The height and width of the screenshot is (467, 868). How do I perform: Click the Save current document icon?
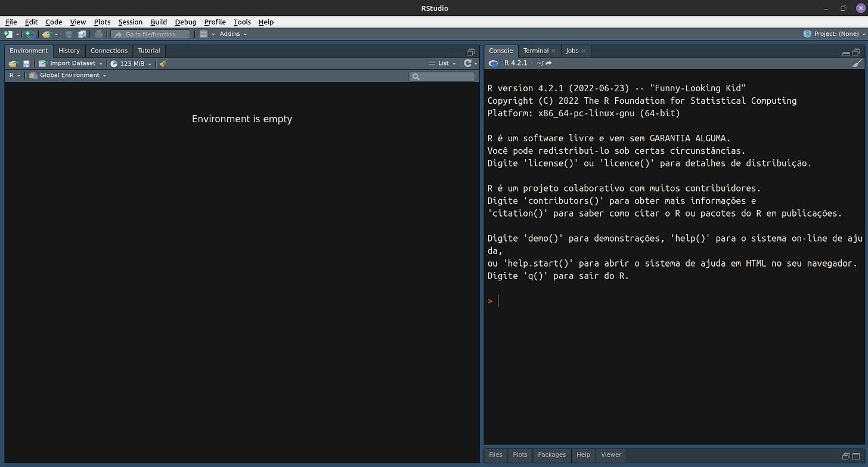click(x=69, y=34)
